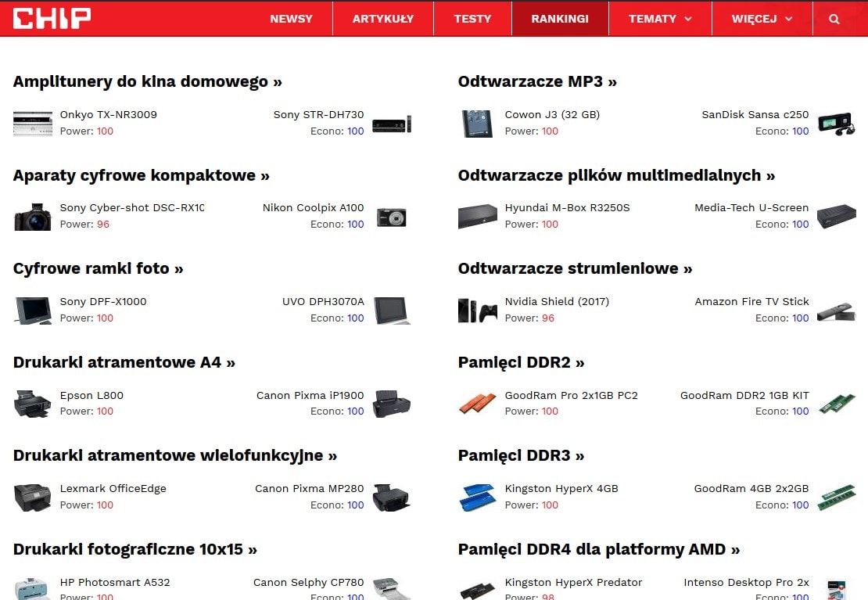Open Amplitunery do kina domowego ranking
Image resolution: width=868 pixels, height=600 pixels.
click(x=147, y=81)
